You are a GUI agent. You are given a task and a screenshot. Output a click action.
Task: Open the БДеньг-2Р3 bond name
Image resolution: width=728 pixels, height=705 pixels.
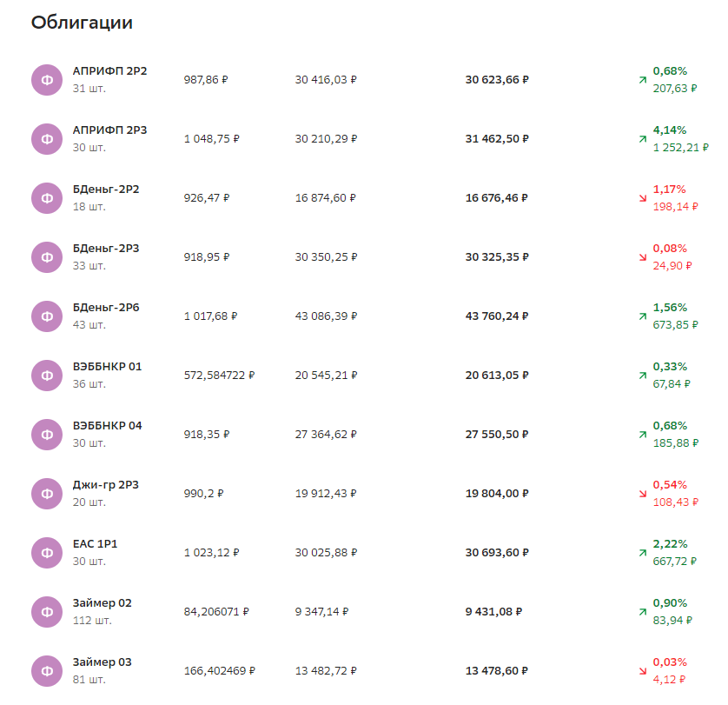106,249
